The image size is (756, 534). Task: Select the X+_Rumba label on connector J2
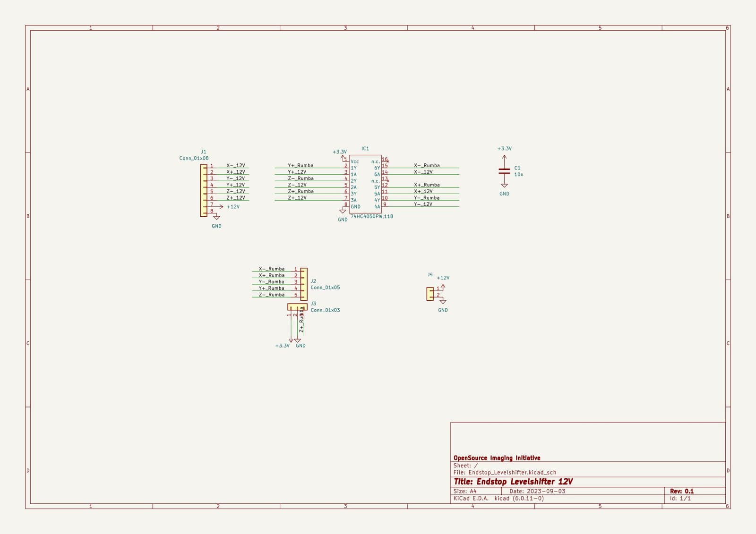pos(271,275)
